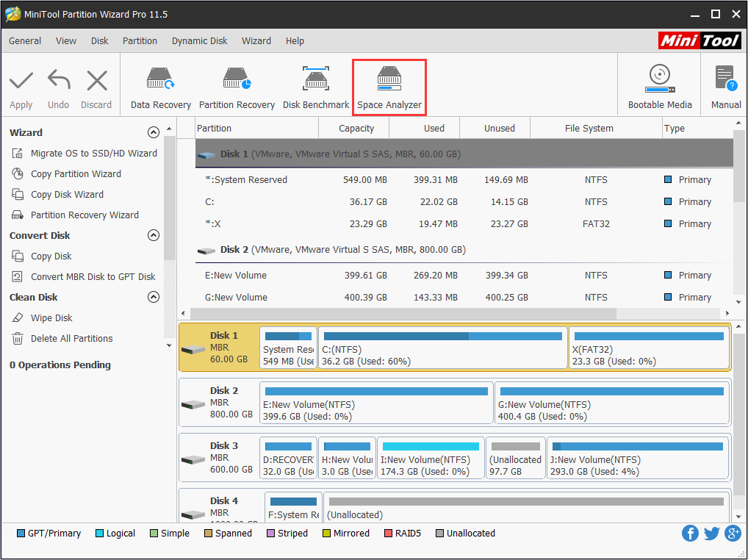Open the General menu
Screen dimensions: 748x560
pyautogui.click(x=25, y=41)
